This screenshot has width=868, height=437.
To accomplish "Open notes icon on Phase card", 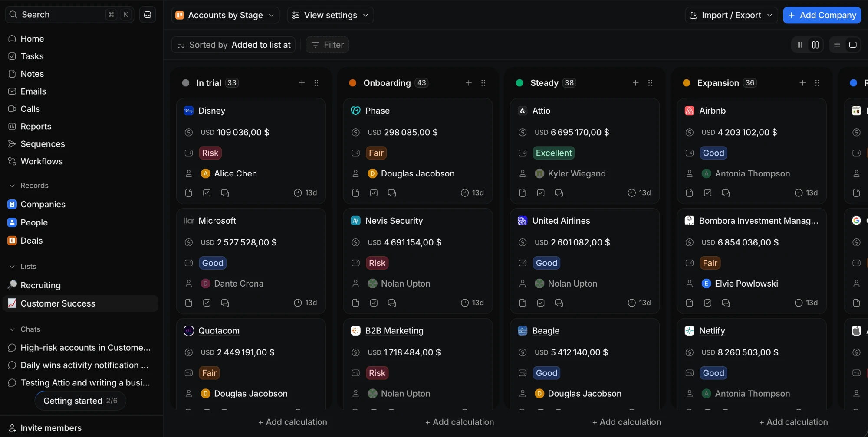I will pyautogui.click(x=356, y=193).
